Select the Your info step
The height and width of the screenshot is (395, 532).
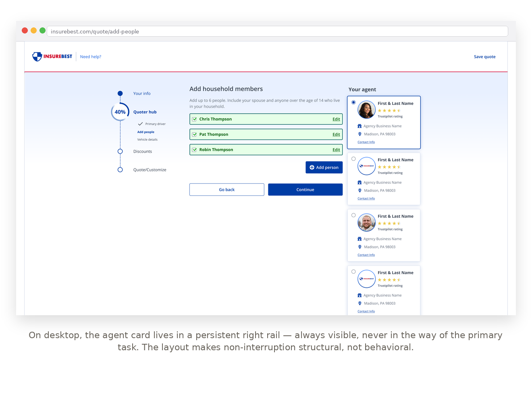tap(142, 94)
